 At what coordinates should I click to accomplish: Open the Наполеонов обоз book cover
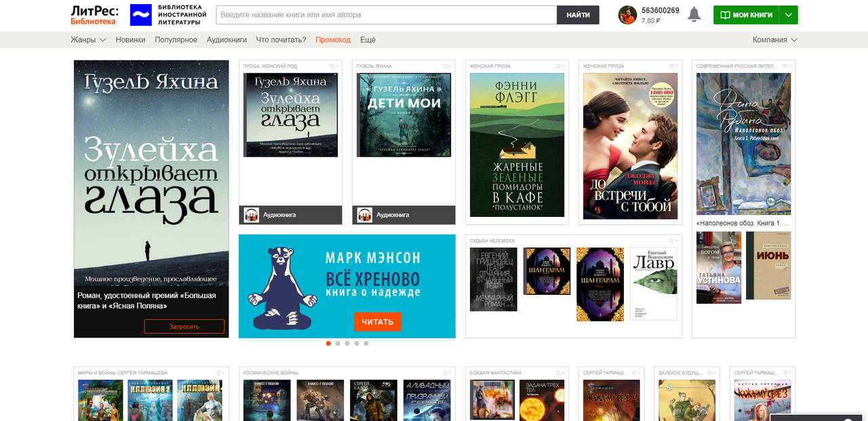(x=743, y=144)
